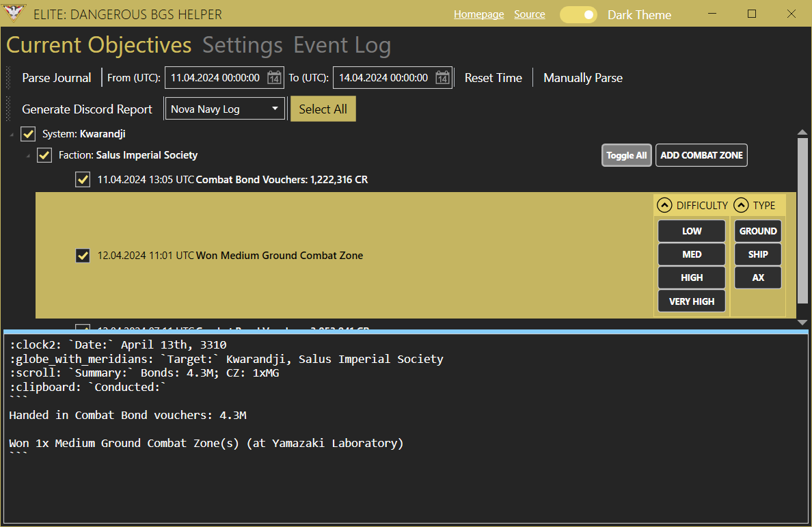Collapse the DIFFICULTY section chevron
812x527 pixels.
(x=664, y=205)
